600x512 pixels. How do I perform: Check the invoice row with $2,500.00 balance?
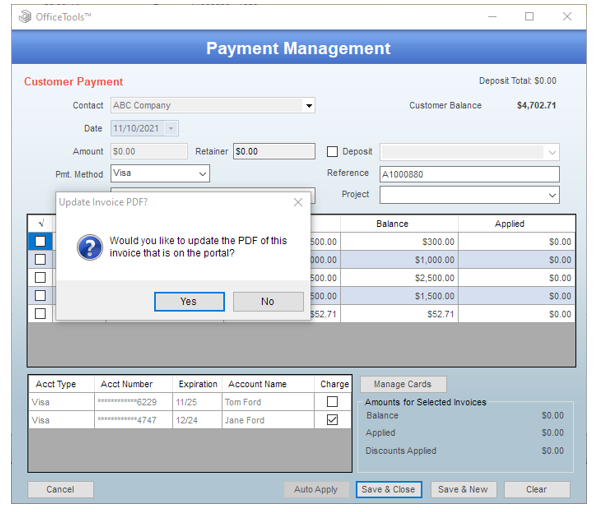(40, 277)
